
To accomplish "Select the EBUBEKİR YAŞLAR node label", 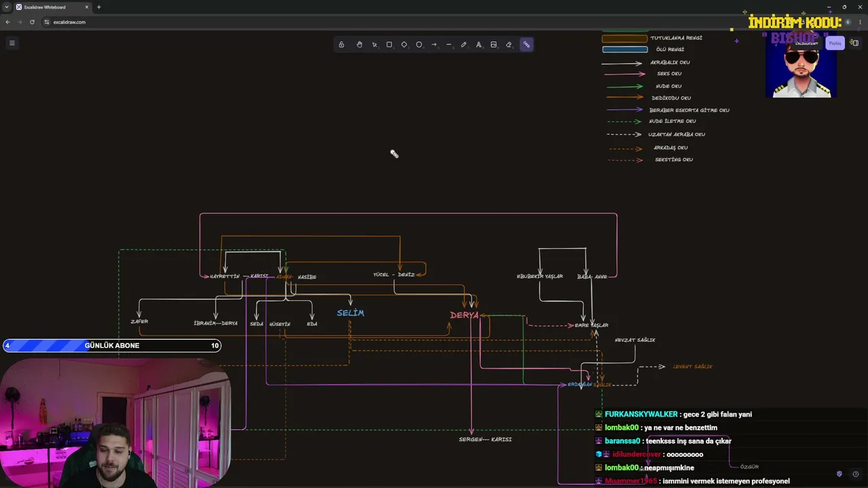I will (540, 277).
